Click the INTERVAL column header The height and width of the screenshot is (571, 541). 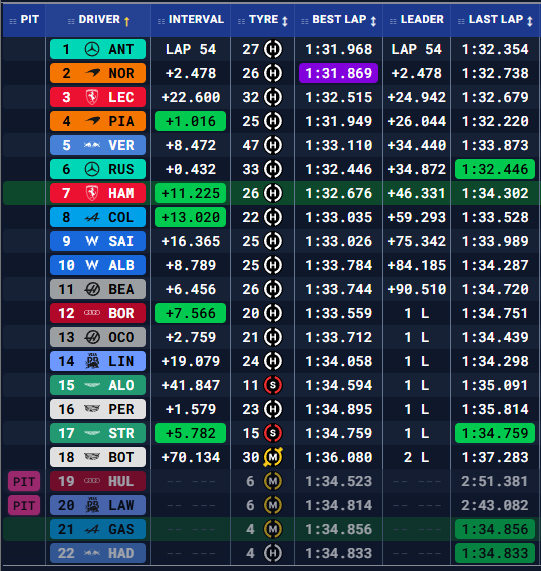190,20
